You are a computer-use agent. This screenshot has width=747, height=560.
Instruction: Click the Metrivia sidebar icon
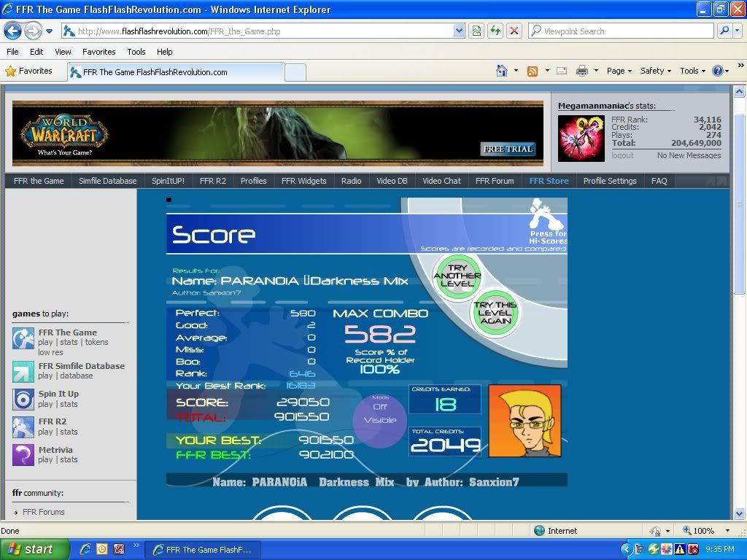click(23, 454)
